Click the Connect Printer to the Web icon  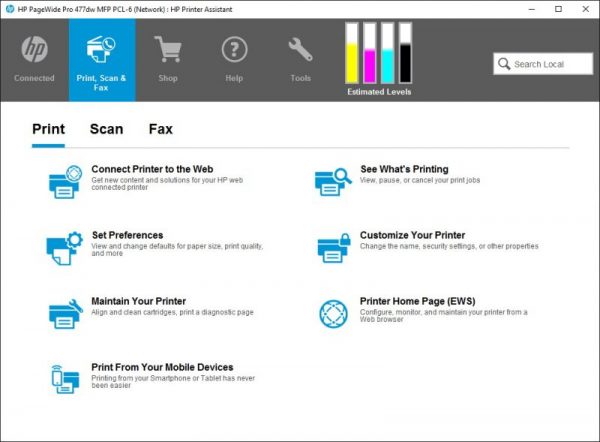[x=65, y=182]
